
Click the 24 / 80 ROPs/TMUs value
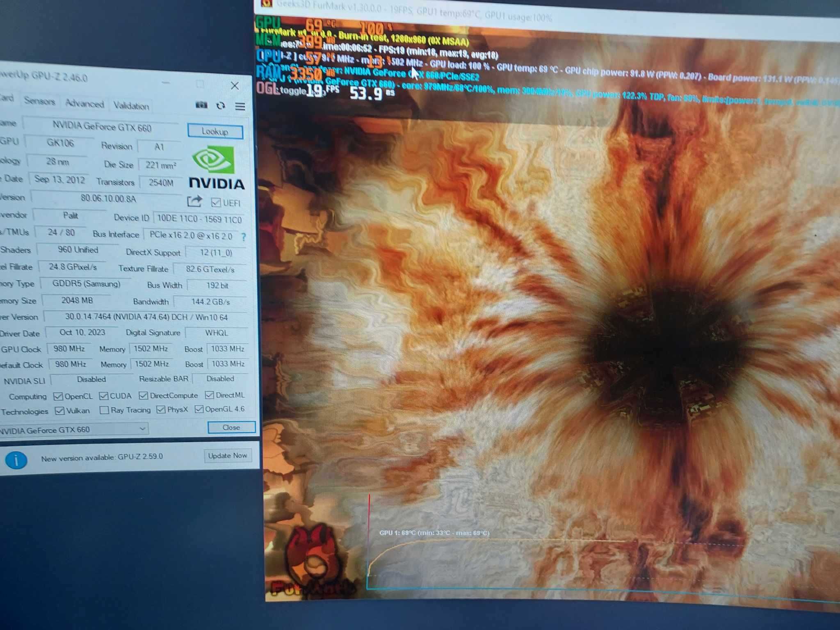pyautogui.click(x=61, y=232)
